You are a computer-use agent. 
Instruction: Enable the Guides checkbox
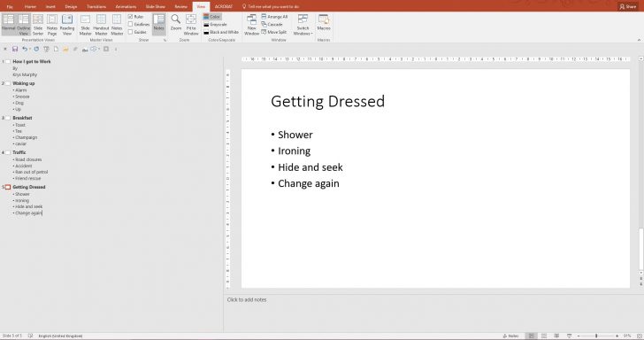[130, 32]
